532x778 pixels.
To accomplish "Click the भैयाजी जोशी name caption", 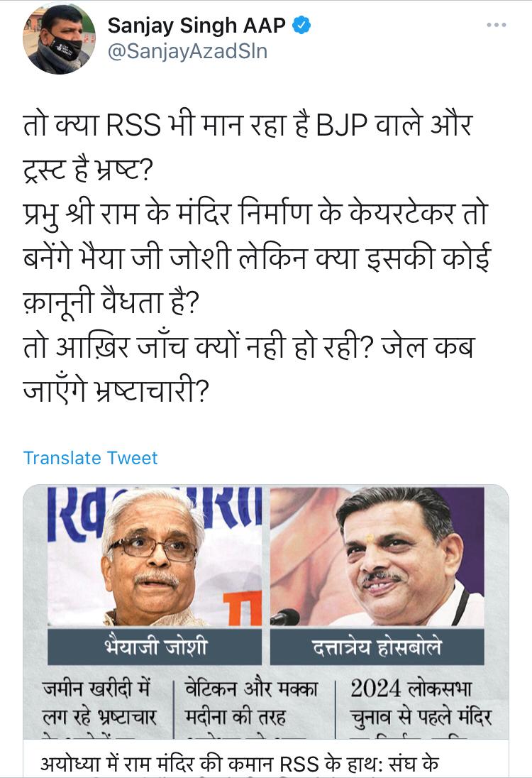I will (x=155, y=647).
